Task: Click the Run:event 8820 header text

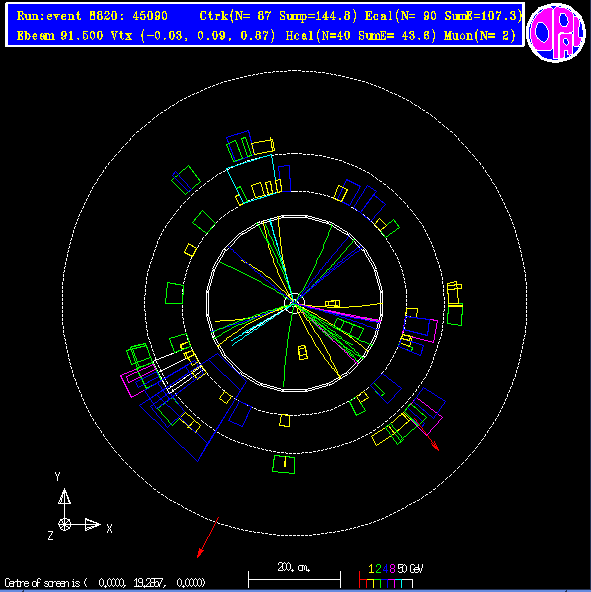Action: click(92, 16)
